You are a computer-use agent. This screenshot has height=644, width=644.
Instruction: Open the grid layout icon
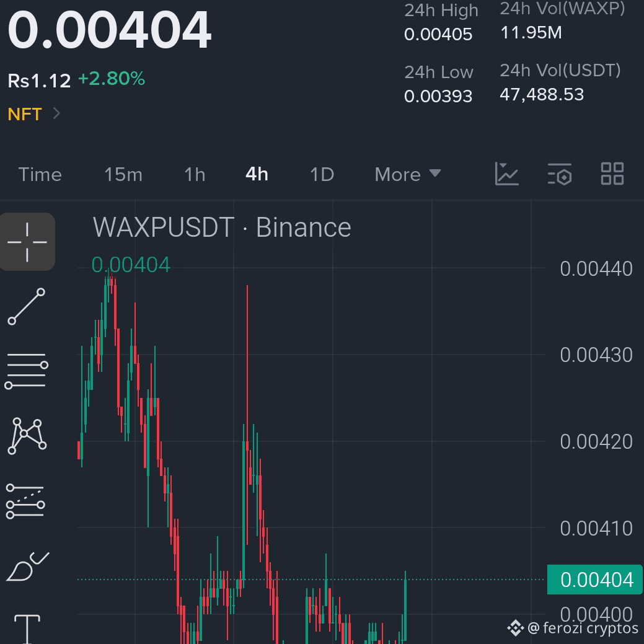[612, 174]
